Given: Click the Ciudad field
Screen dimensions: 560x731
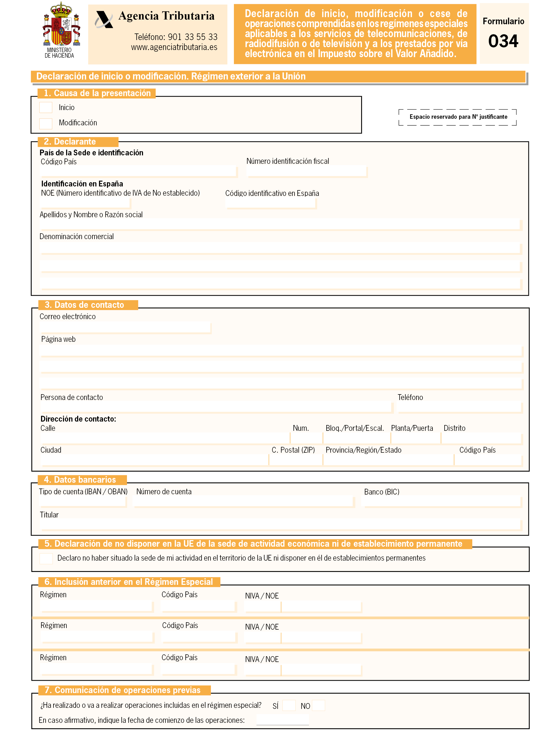Looking at the screenshot, I should click(x=154, y=460).
